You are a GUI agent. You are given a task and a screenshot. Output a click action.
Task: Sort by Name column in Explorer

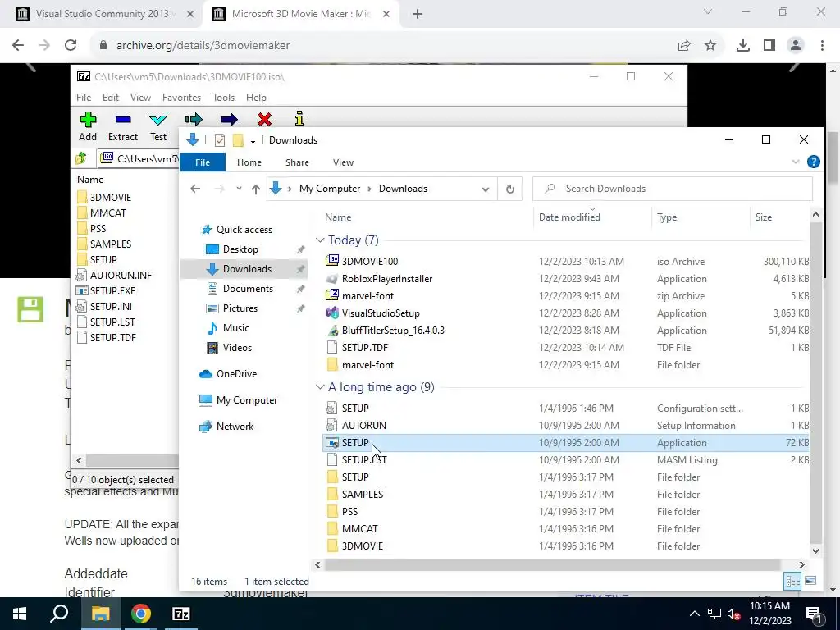coord(338,217)
